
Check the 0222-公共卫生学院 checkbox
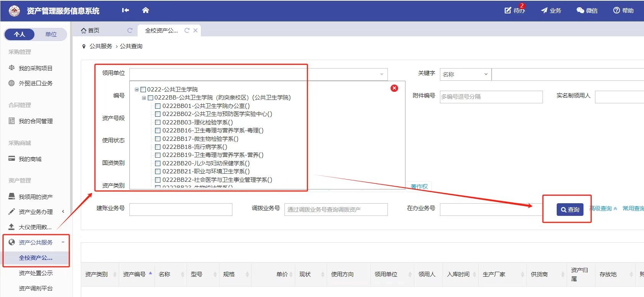[143, 90]
